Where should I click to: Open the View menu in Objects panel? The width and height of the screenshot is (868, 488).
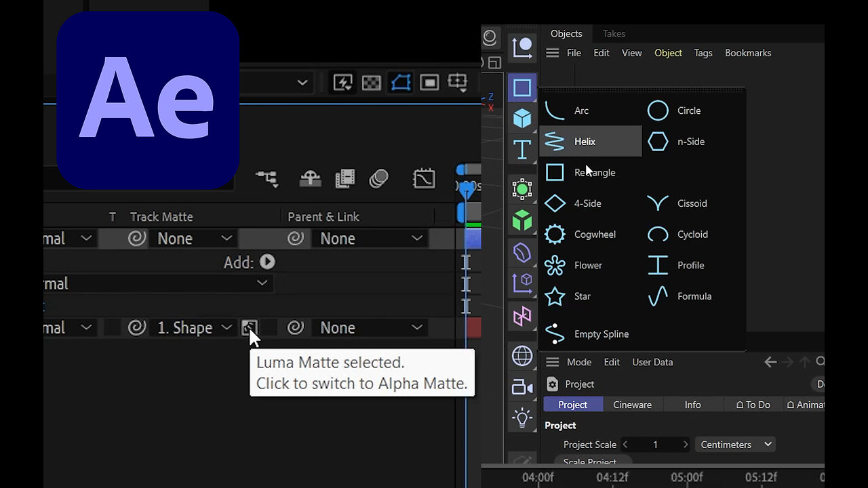(632, 53)
